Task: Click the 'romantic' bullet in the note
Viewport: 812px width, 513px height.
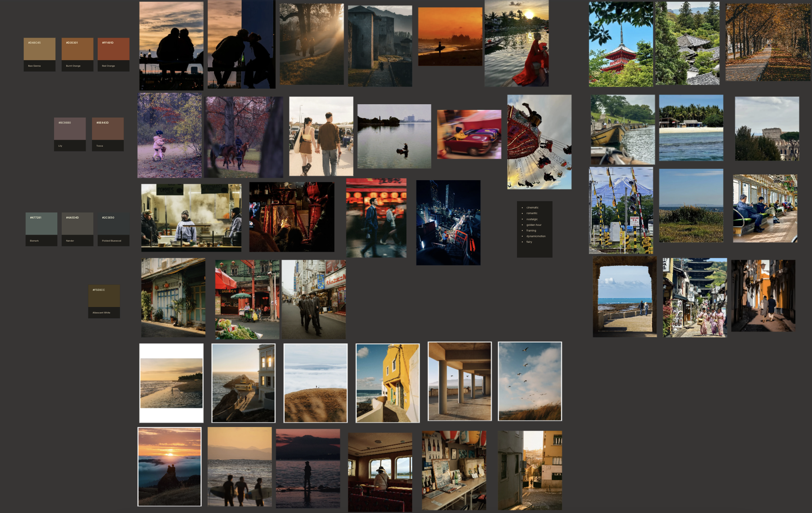Action: click(532, 213)
